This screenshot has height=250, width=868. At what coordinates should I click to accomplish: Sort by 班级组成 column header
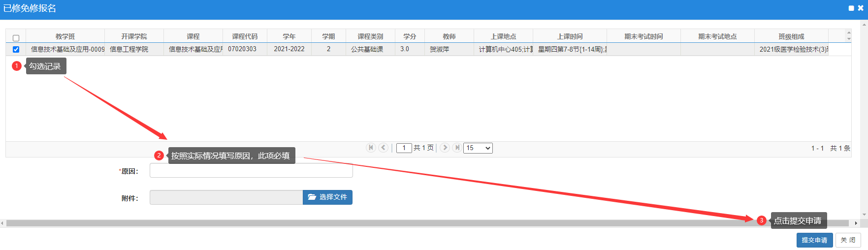tap(791, 36)
